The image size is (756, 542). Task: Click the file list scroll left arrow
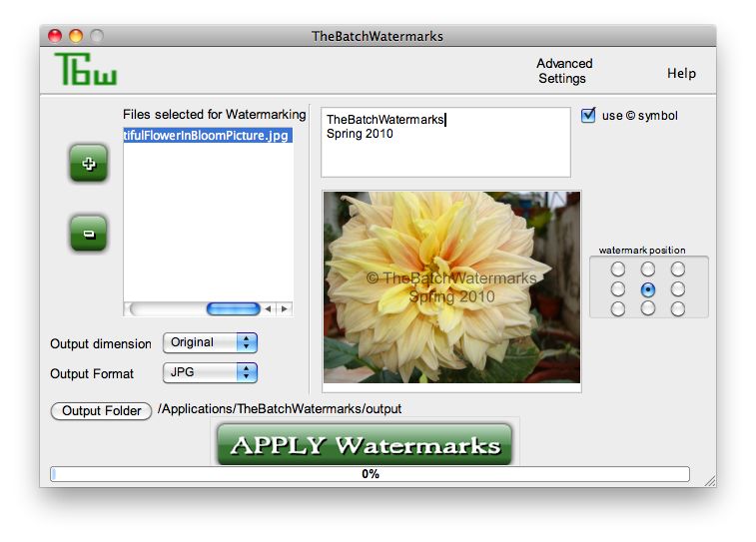pyautogui.click(x=268, y=309)
